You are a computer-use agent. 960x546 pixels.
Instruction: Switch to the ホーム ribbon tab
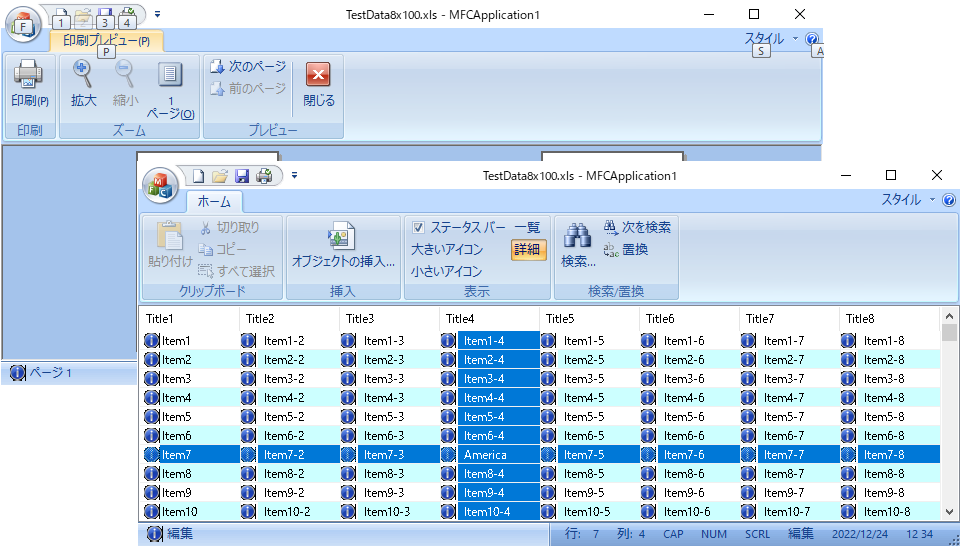point(214,201)
